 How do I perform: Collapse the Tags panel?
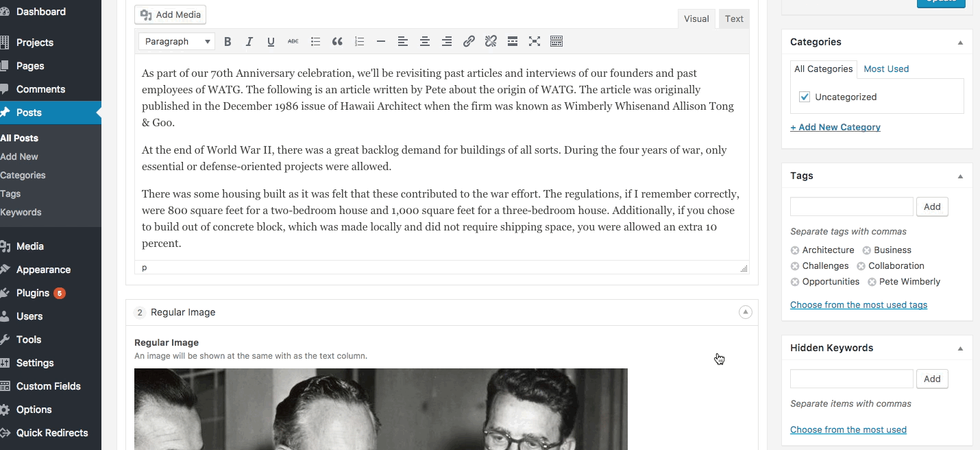[960, 176]
